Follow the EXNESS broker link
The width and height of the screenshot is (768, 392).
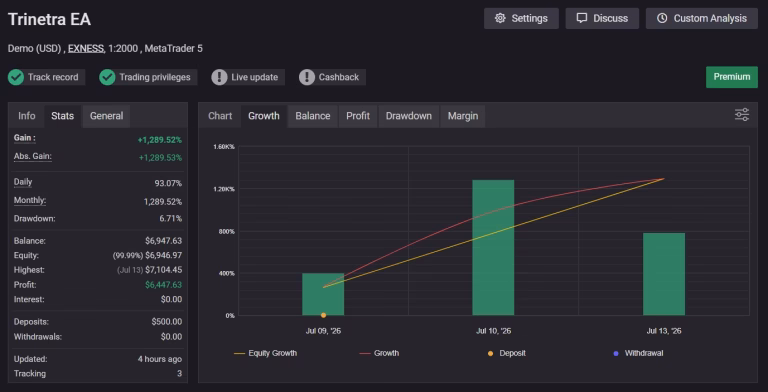click(x=86, y=49)
